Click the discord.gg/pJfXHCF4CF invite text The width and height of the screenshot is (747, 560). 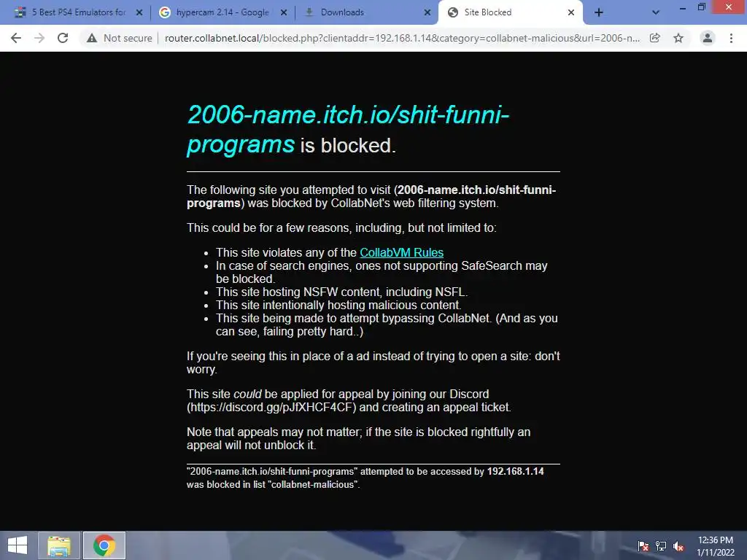(x=271, y=407)
